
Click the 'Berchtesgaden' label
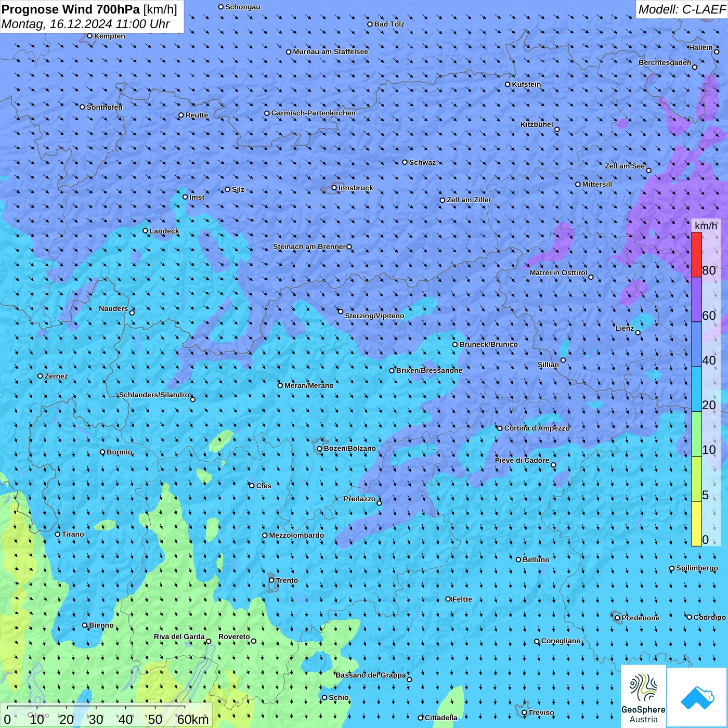pyautogui.click(x=665, y=62)
